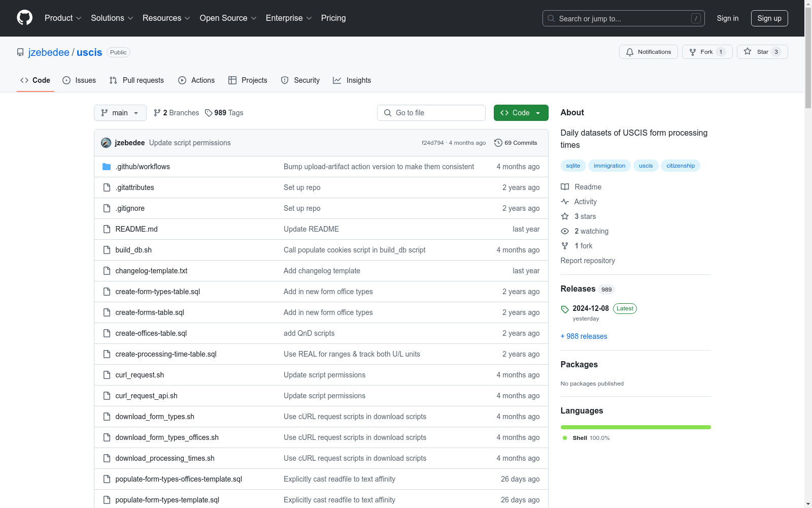This screenshot has width=812, height=508.
Task: Click the fork icon beside 1 fork
Action: pyautogui.click(x=565, y=246)
